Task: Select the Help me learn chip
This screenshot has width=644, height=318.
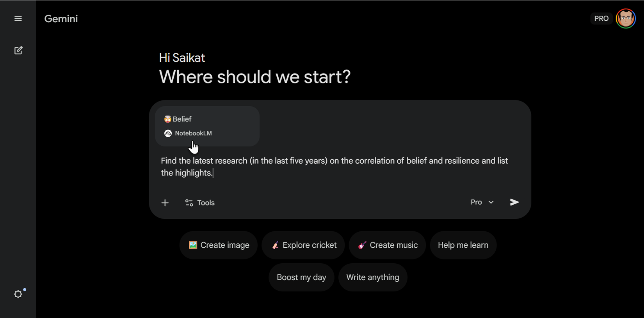Action: 463,245
